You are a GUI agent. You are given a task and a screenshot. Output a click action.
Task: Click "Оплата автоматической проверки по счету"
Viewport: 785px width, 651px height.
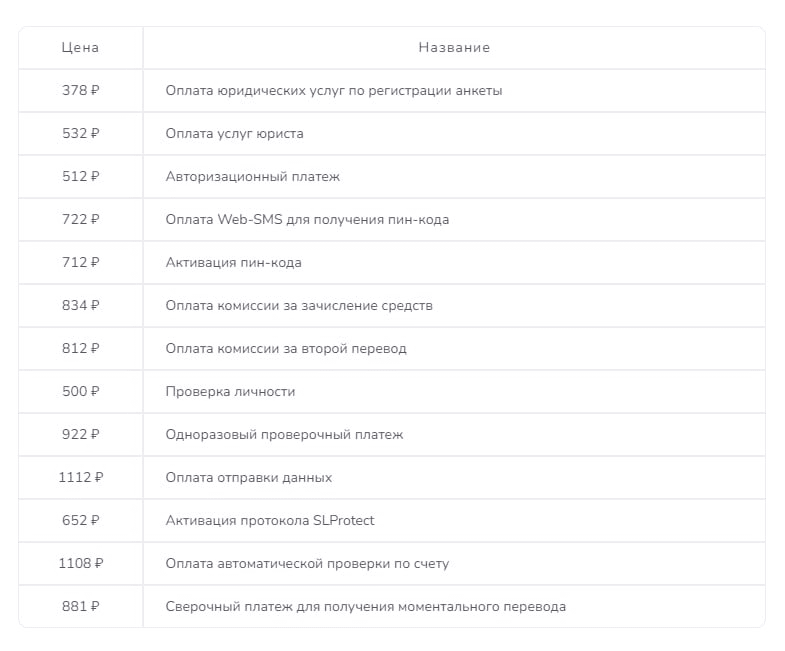tap(307, 564)
